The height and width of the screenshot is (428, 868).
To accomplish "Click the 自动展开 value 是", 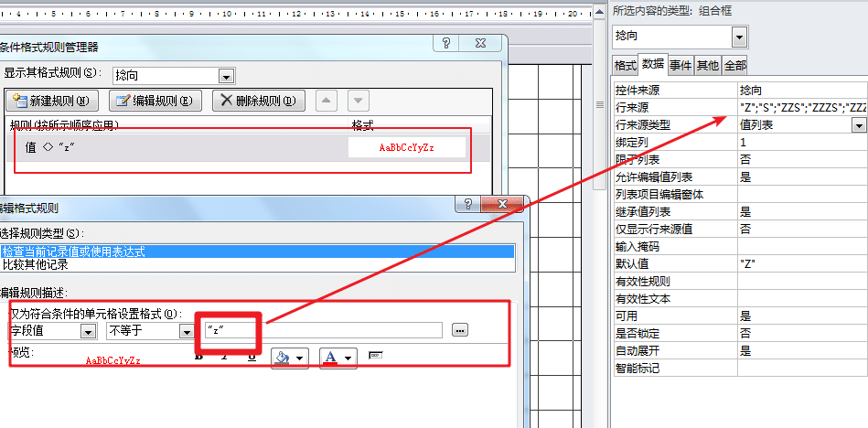I will 803,350.
